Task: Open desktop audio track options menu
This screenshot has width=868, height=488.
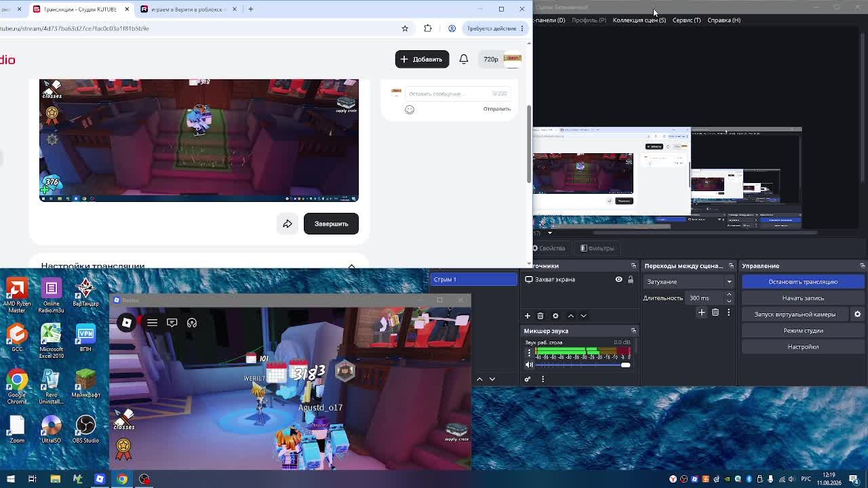Action: [529, 353]
